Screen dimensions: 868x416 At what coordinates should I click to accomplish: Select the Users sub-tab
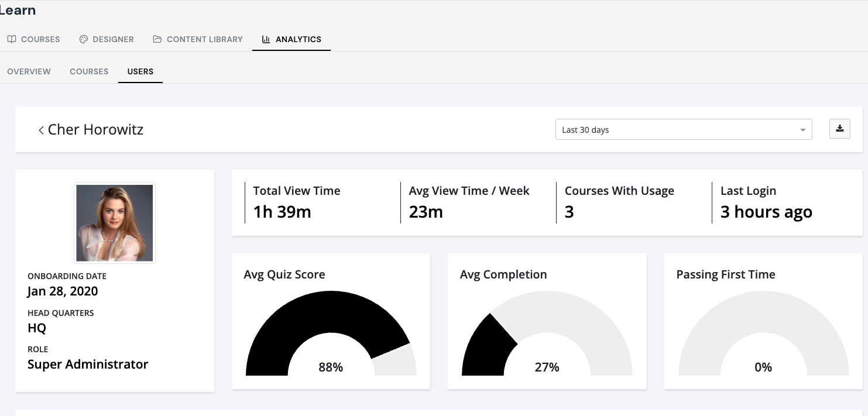tap(140, 71)
